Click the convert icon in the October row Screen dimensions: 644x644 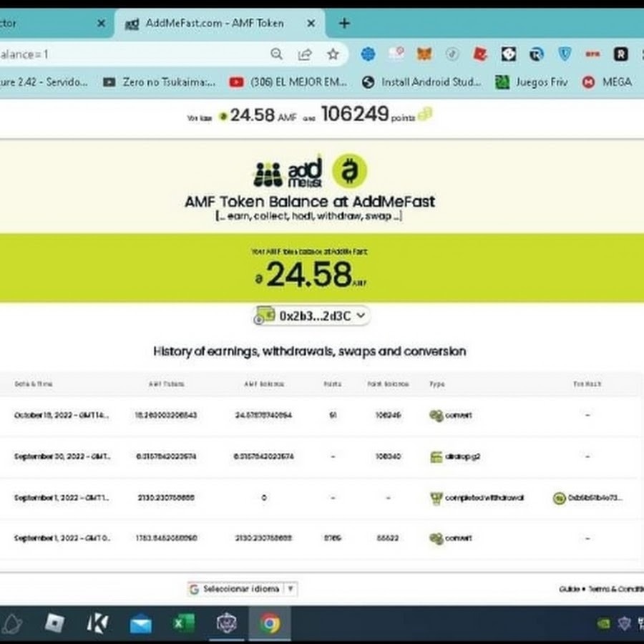pyautogui.click(x=436, y=415)
